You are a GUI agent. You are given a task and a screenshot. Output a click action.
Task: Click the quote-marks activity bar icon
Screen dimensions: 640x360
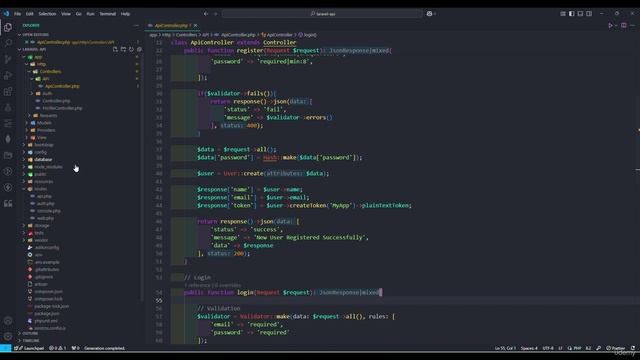8,203
